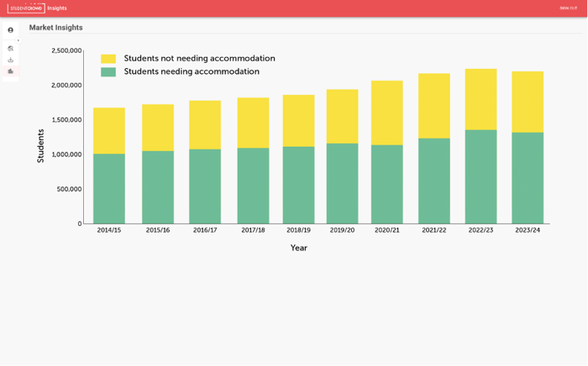The image size is (588, 366).
Task: Click 'Students not needing accommodation' legend label
Action: tap(199, 59)
